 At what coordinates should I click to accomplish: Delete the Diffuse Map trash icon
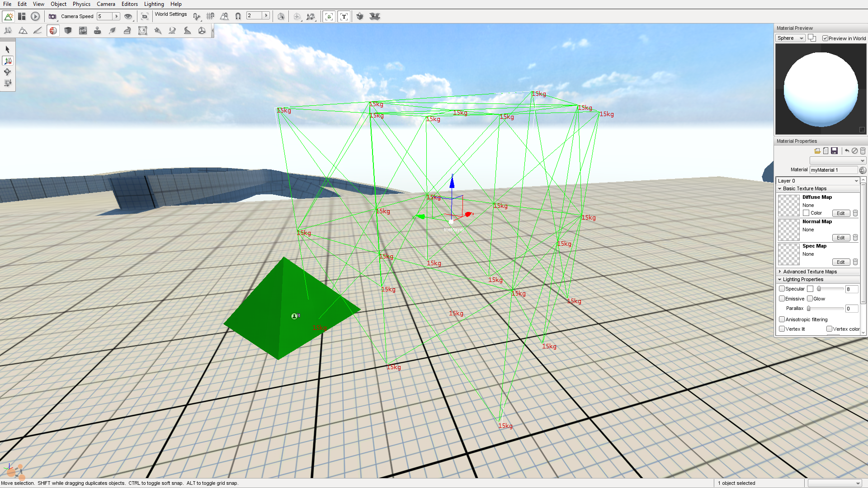click(x=855, y=213)
